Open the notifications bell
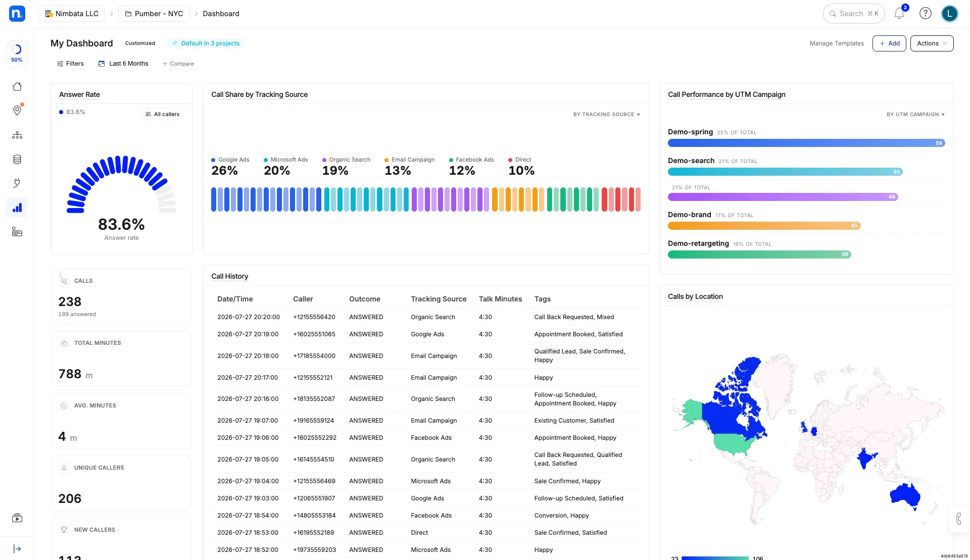The width and height of the screenshot is (970, 560). tap(899, 14)
